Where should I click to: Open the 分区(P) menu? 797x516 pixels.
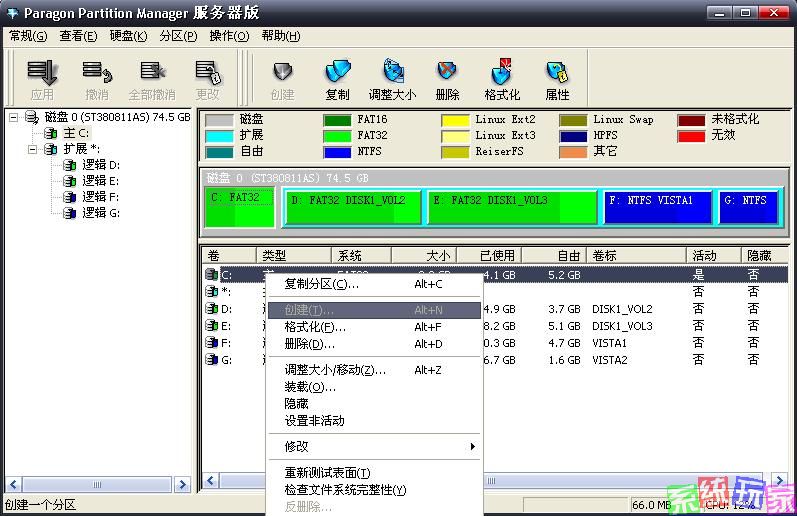[x=178, y=36]
